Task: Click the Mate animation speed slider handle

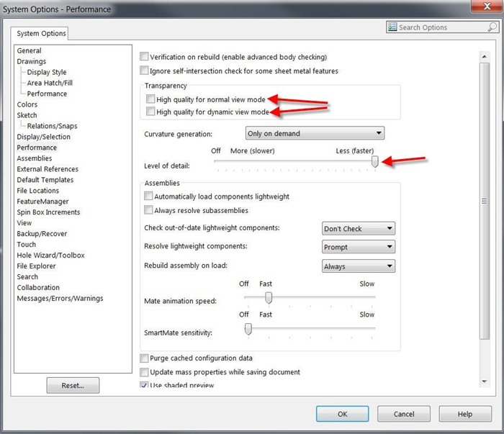Action: click(x=269, y=297)
